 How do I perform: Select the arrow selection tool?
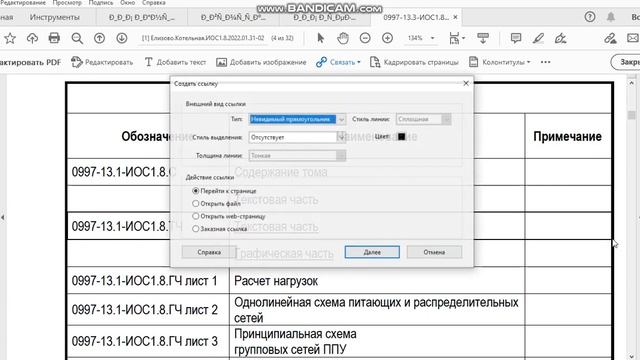click(320, 38)
